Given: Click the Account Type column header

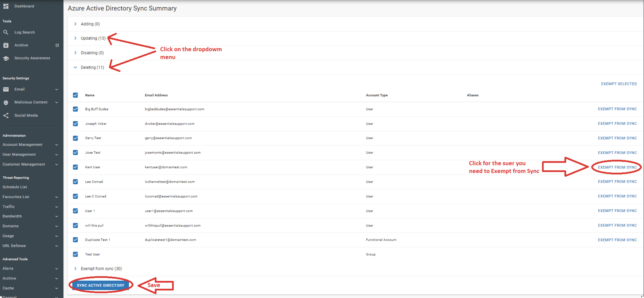Looking at the screenshot, I should coord(377,95).
